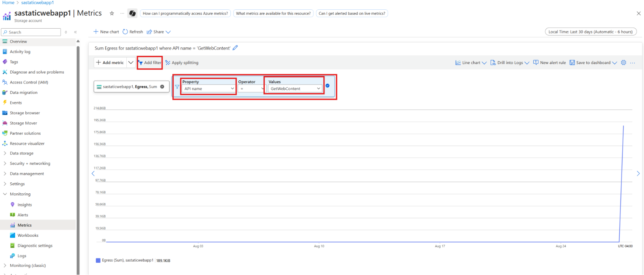Open the Operator dropdown showing equals

[251, 89]
